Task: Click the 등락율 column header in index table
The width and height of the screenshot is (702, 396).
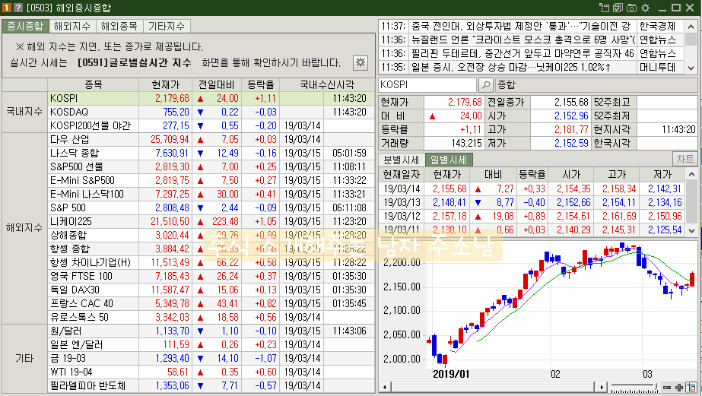Action: point(261,85)
